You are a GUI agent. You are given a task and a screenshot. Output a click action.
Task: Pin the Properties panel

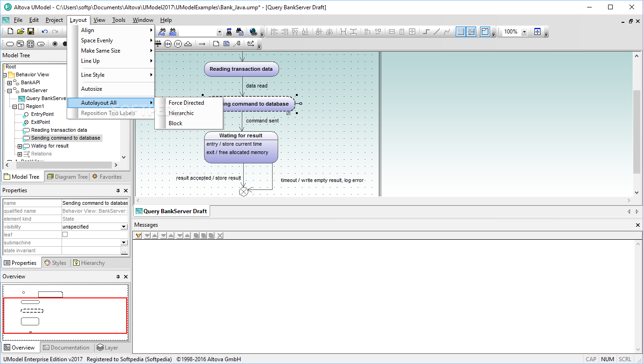pos(118,190)
